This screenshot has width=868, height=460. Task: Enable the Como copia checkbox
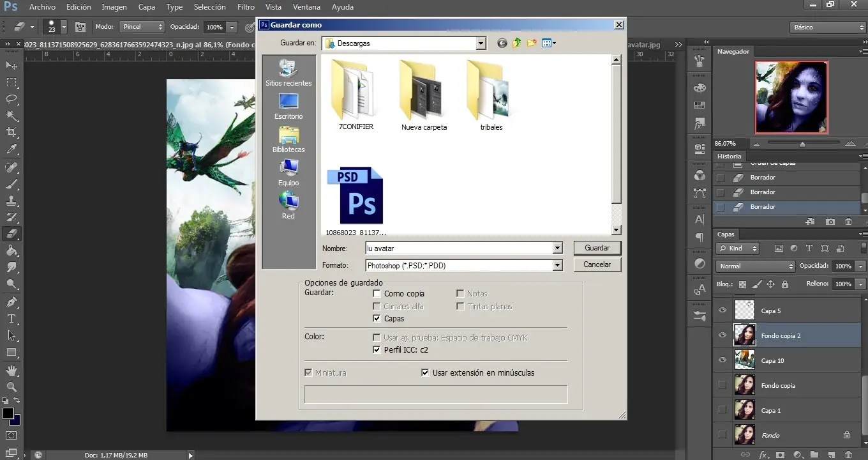click(377, 294)
